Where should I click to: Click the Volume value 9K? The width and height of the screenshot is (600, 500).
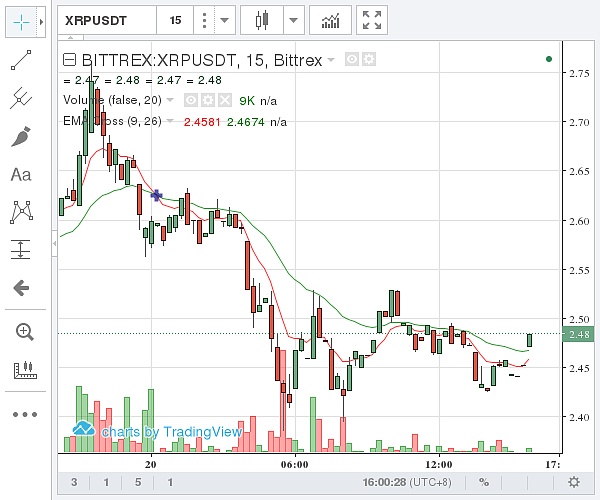247,101
